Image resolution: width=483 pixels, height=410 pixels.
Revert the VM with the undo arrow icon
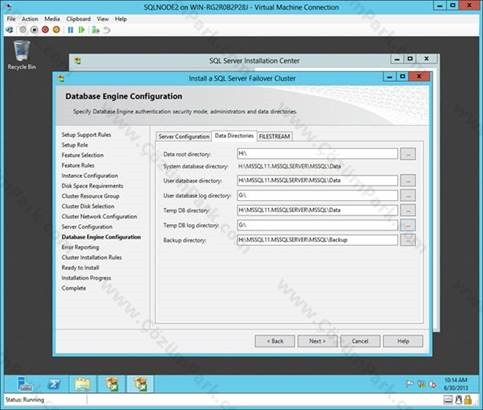click(107, 30)
